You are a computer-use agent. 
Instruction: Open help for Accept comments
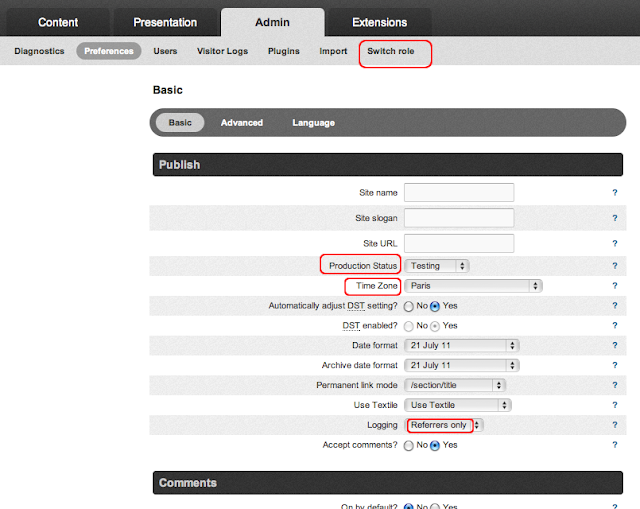point(615,445)
